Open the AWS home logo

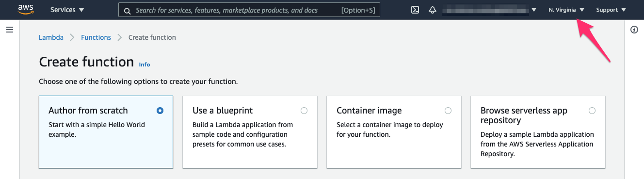25,10
